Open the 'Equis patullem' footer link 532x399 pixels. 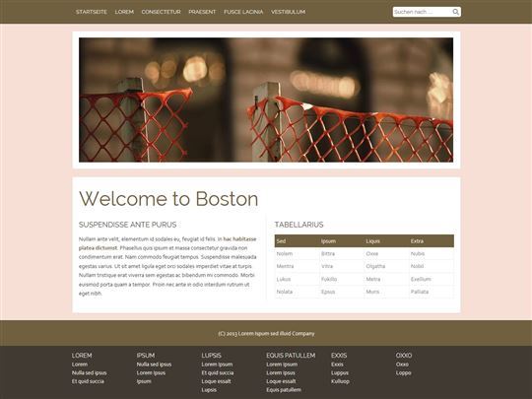pos(284,390)
